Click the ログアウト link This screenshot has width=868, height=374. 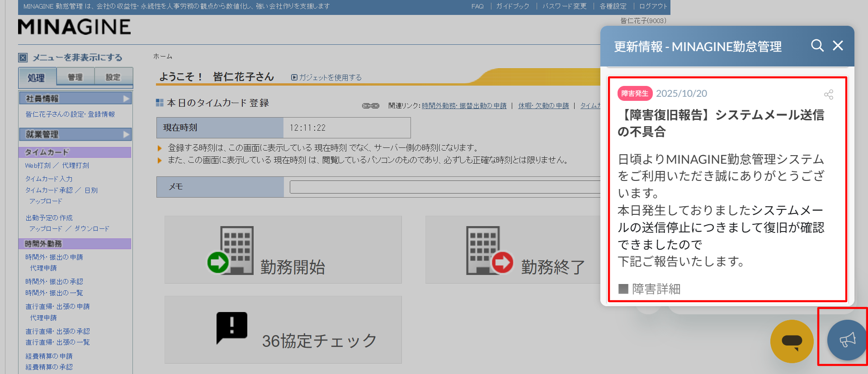(653, 6)
